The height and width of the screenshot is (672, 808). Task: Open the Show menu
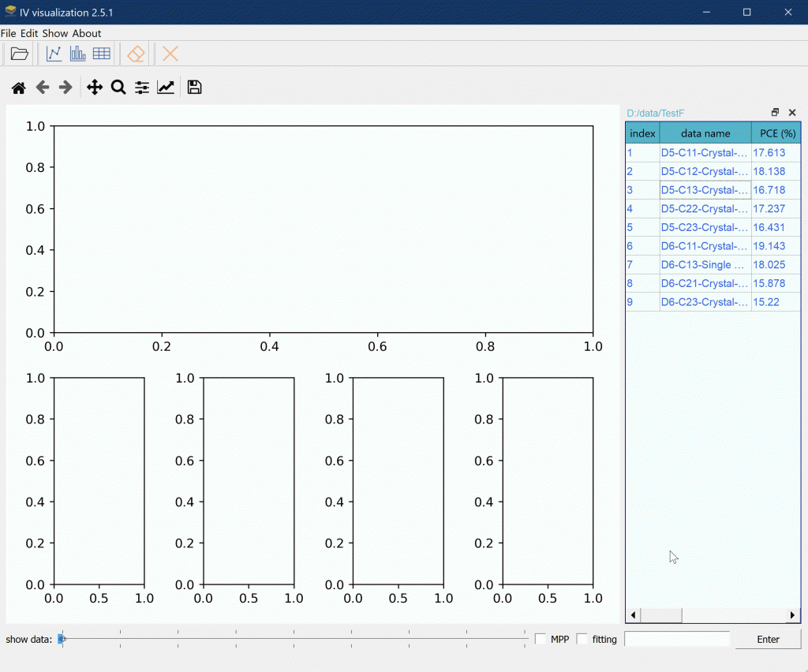coord(55,33)
